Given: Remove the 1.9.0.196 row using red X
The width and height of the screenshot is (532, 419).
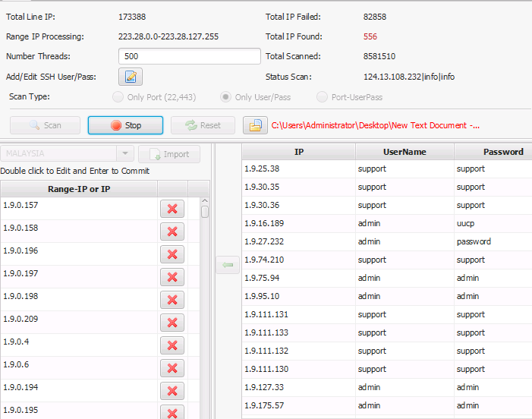Looking at the screenshot, I should [x=172, y=255].
